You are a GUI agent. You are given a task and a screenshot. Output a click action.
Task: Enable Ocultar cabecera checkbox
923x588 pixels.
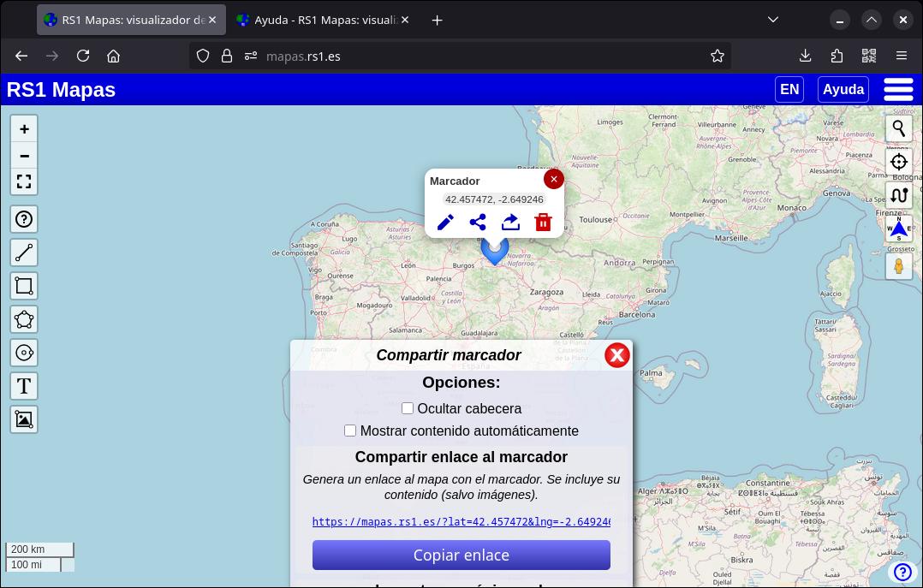(x=408, y=408)
